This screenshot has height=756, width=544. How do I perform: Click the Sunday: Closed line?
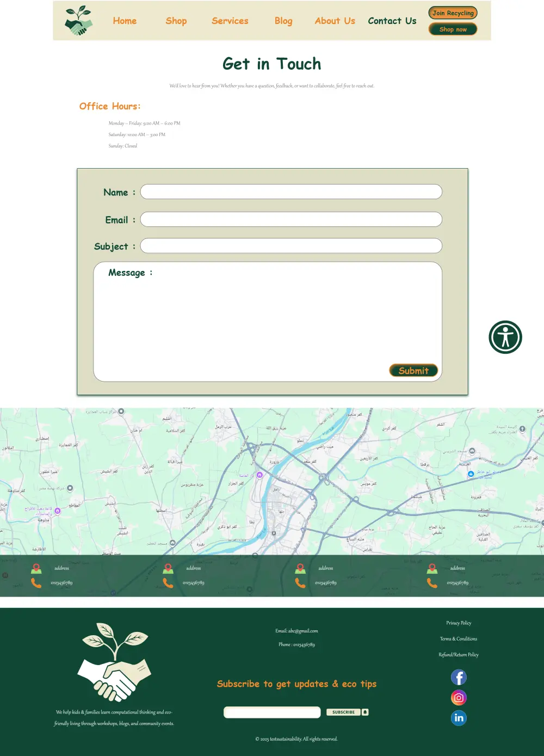click(x=122, y=146)
